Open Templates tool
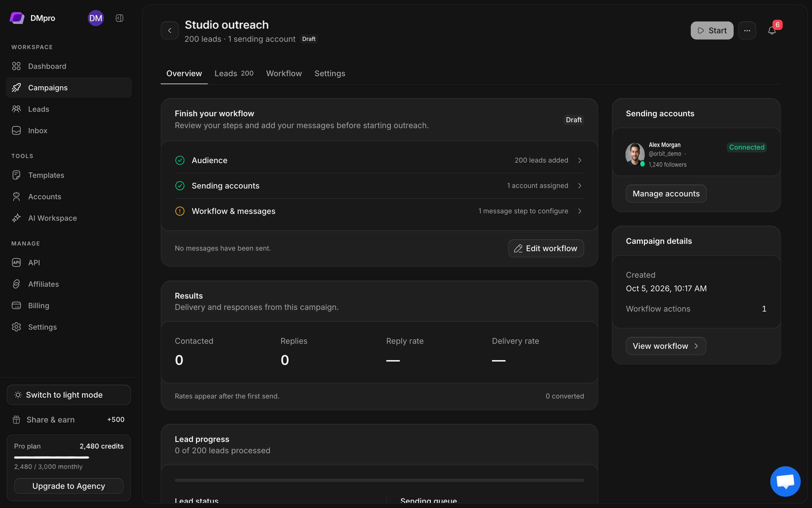 [x=69, y=175]
